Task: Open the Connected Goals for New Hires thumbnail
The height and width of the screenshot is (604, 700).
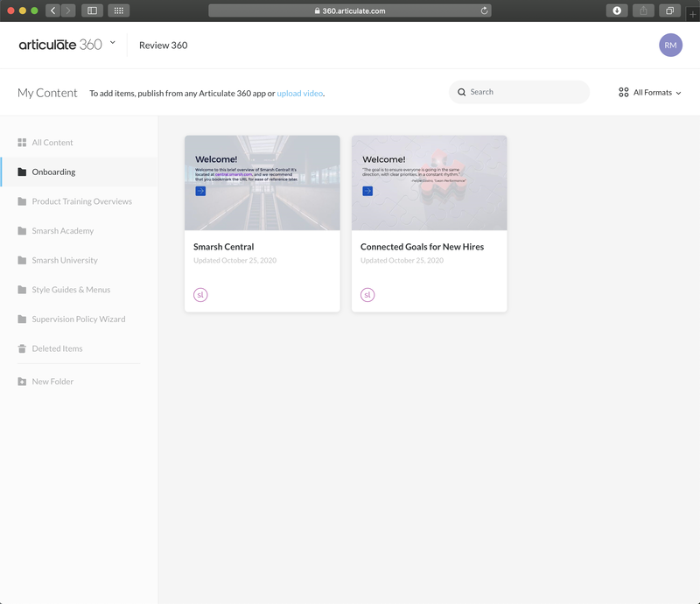Action: [x=429, y=183]
